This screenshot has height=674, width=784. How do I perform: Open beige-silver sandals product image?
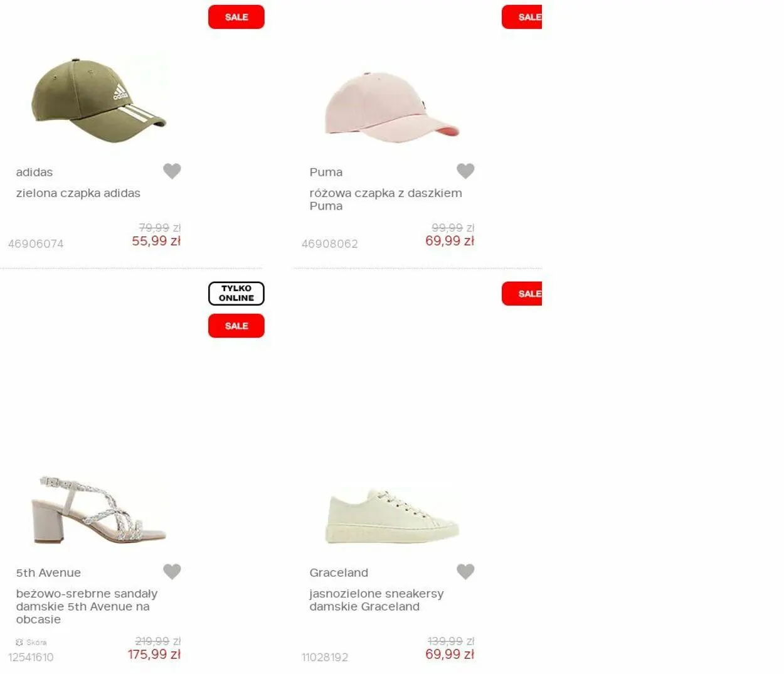pyautogui.click(x=98, y=510)
